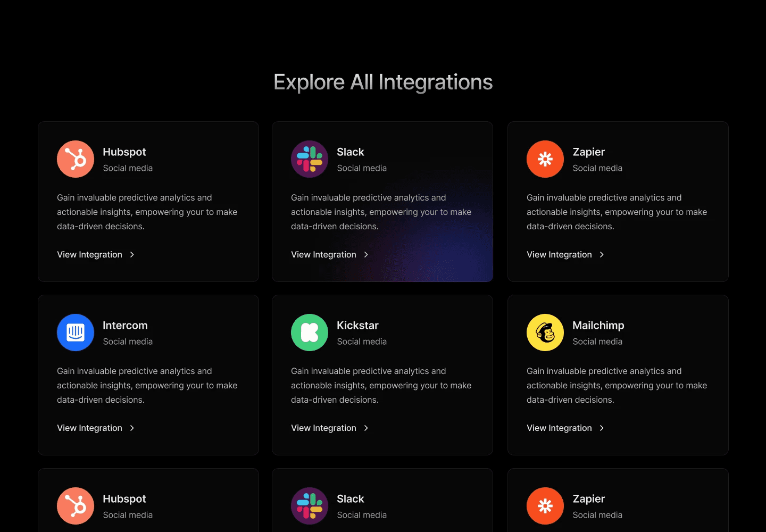This screenshot has width=766, height=532.
Task: Click the description paragraph in the top Slack card
Action: 381,212
